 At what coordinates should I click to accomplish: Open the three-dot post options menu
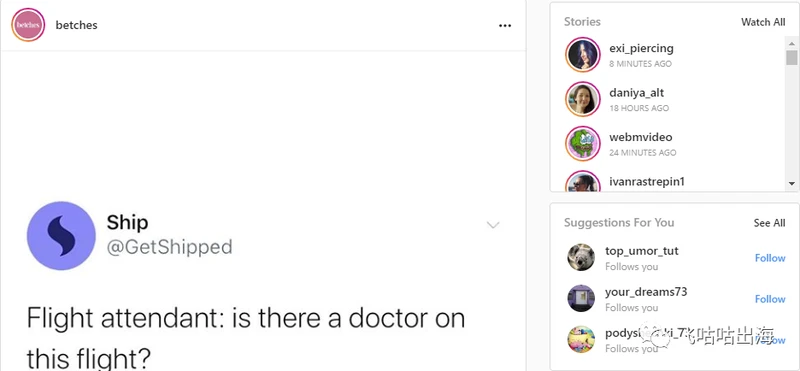(x=505, y=26)
